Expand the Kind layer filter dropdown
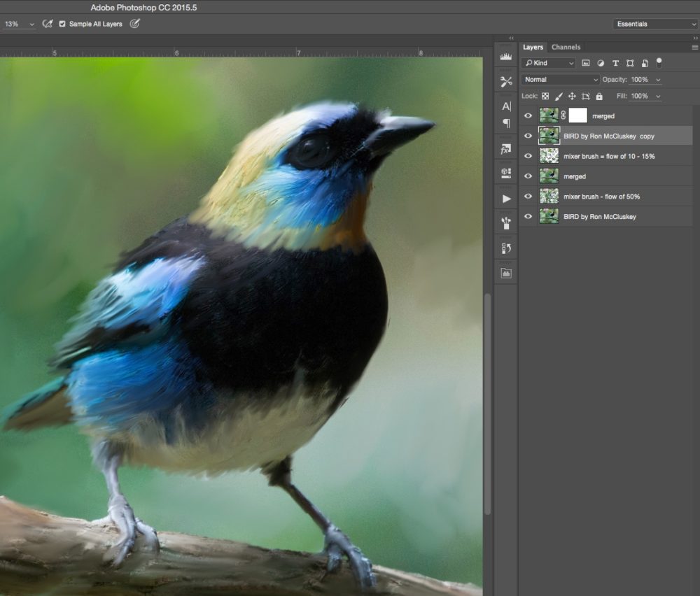Viewport: 700px width, 596px height. 549,63
